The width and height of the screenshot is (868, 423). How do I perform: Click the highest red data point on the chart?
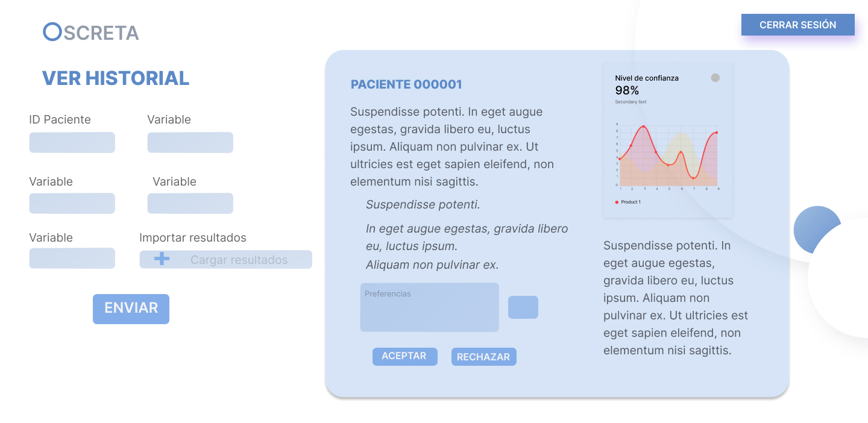coord(644,126)
